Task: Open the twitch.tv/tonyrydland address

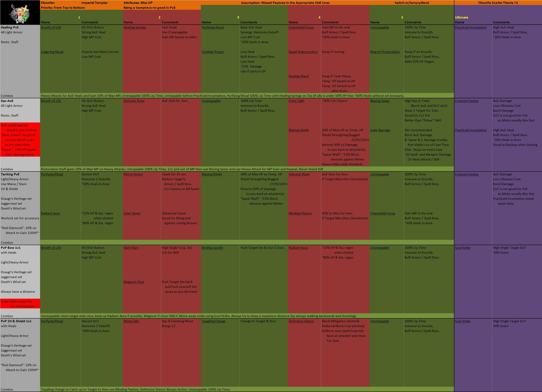Action: (x=412, y=3)
